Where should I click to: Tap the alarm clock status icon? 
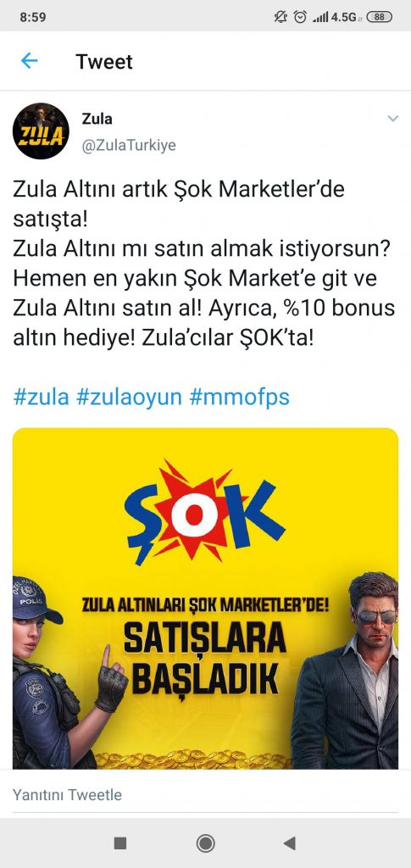click(300, 17)
